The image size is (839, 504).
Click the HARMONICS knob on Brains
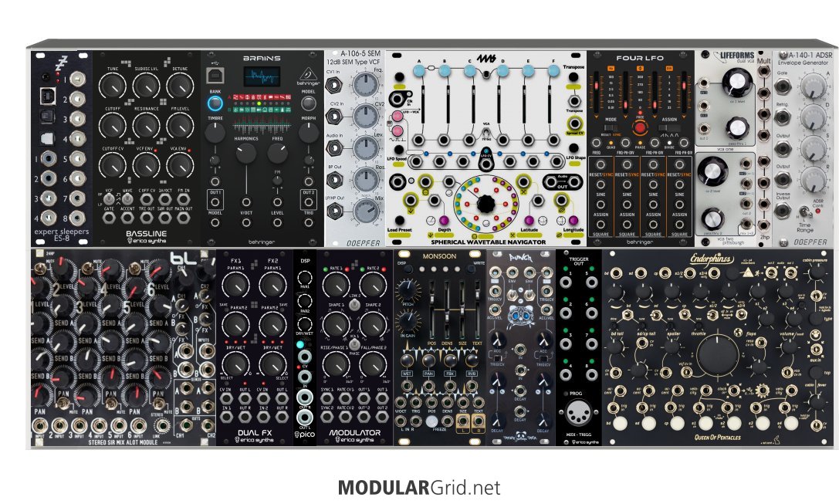(246, 154)
